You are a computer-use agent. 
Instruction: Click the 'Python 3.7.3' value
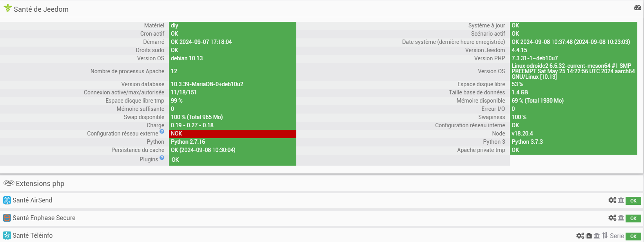(x=527, y=142)
